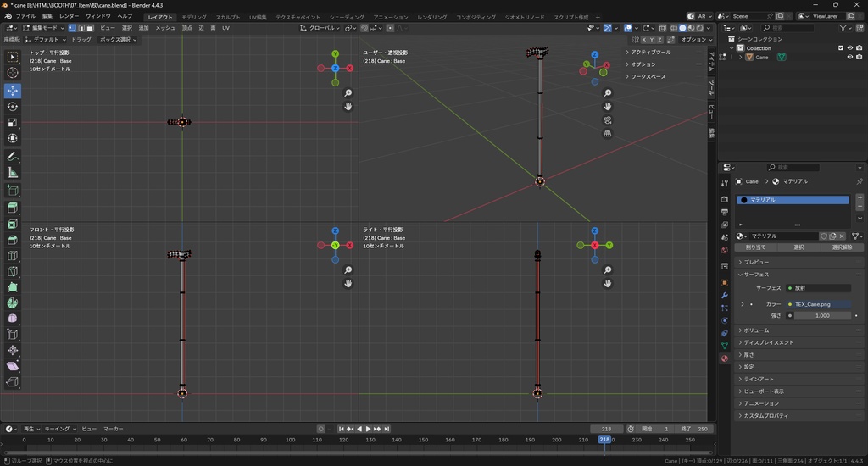The height and width of the screenshot is (466, 868).
Task: Enable vertex select mode
Action: pyautogui.click(x=72, y=28)
